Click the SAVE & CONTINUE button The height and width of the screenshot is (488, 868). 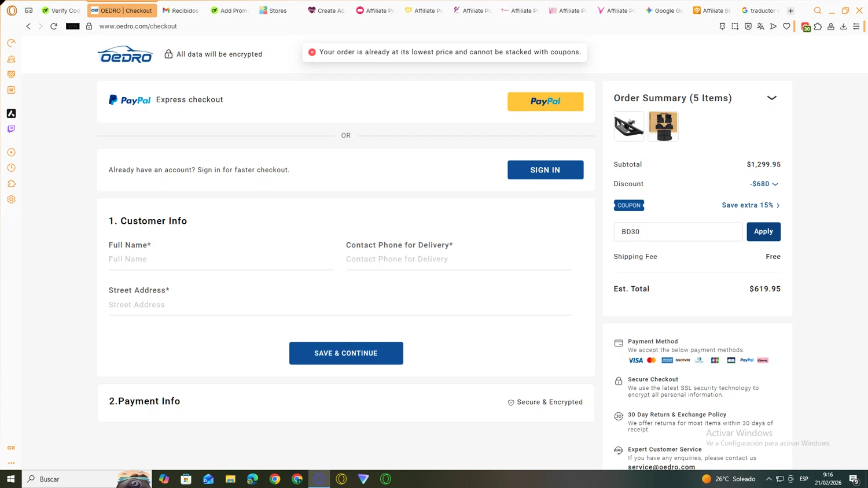pyautogui.click(x=346, y=353)
